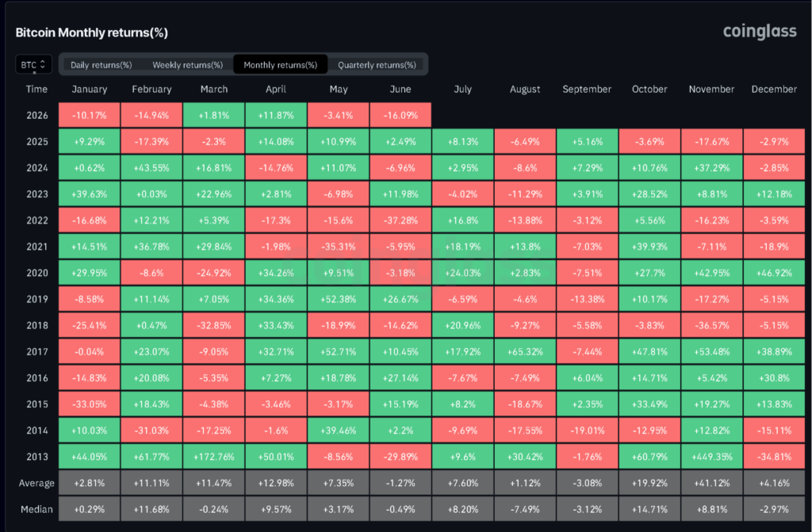Viewport: 812px width, 532px height.
Task: Select the 2020 row label
Action: click(x=37, y=273)
